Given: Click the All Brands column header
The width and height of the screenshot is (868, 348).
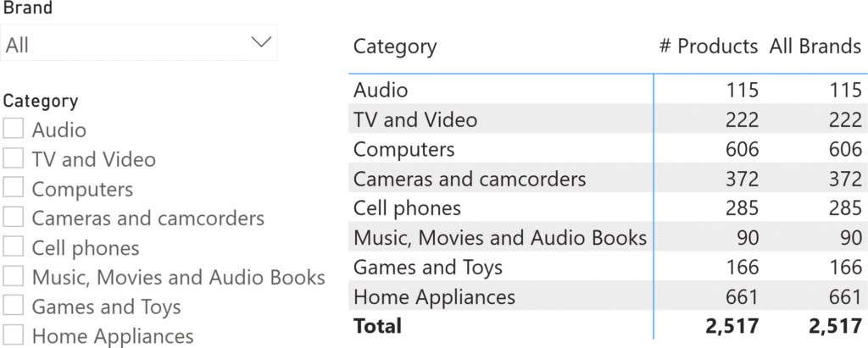Looking at the screenshot, I should pyautogui.click(x=815, y=47).
